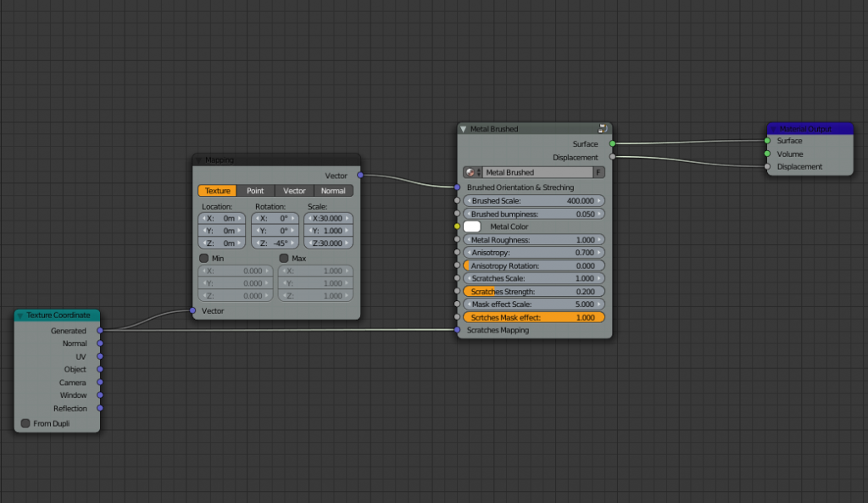Click the Scale X 30.000 field
This screenshot has height=503, width=868.
(328, 218)
